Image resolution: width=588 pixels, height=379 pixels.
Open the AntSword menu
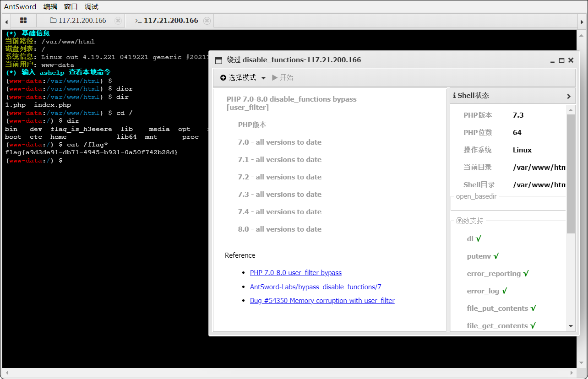click(x=20, y=6)
